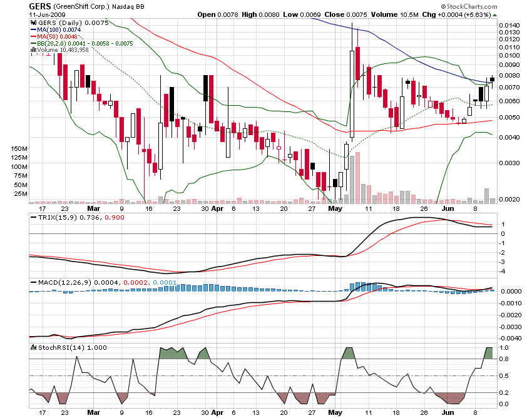Click the 0.0060 price axis label
Image resolution: width=532 pixels, height=418 pixels.
click(x=509, y=101)
